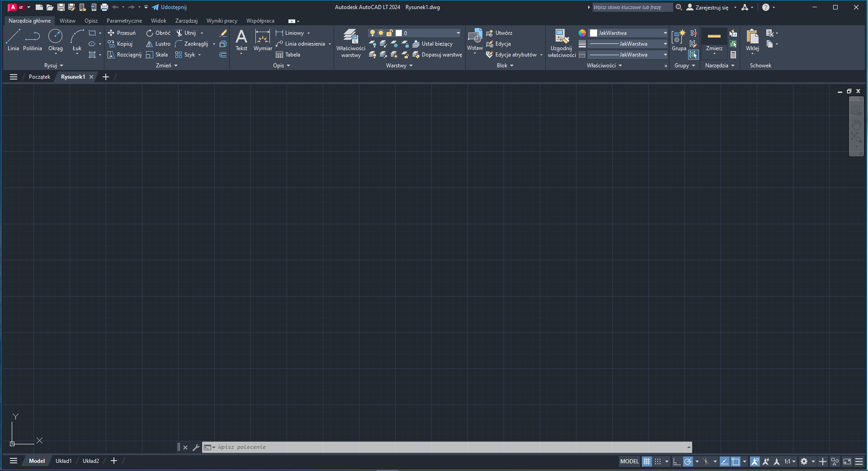The width and height of the screenshot is (868, 471).
Task: Toggle object snap tracking in status bar
Action: pyautogui.click(x=725, y=462)
